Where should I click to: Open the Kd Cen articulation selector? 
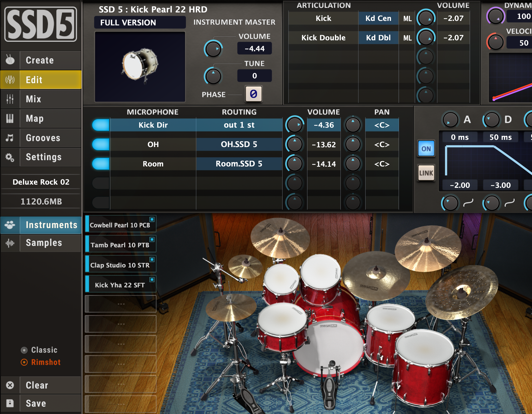(378, 18)
